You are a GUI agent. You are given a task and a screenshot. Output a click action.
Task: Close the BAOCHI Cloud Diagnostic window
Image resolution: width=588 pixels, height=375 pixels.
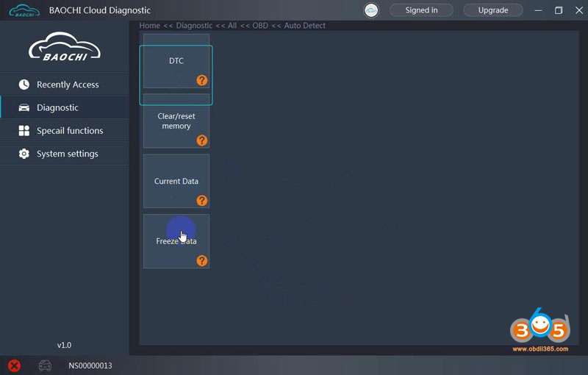pos(579,10)
